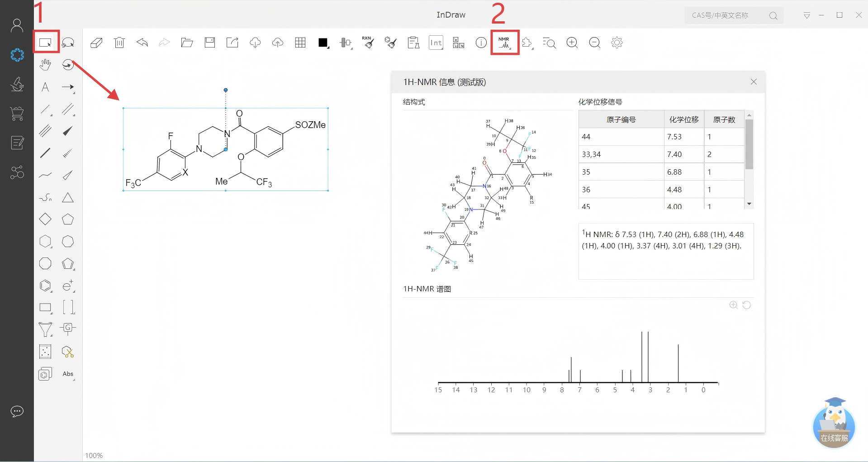The height and width of the screenshot is (462, 868).
Task: Select the Text tool
Action: (45, 87)
